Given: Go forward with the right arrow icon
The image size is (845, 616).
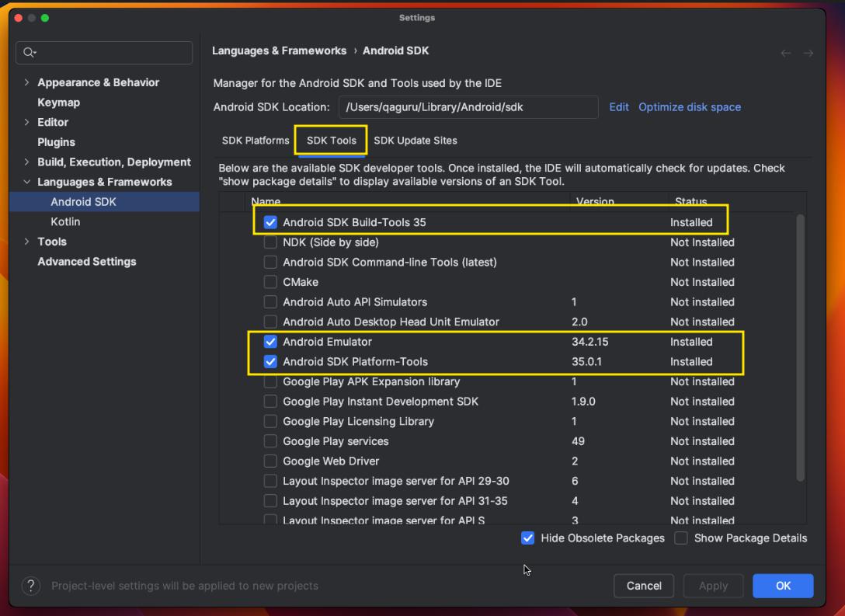Looking at the screenshot, I should [808, 53].
